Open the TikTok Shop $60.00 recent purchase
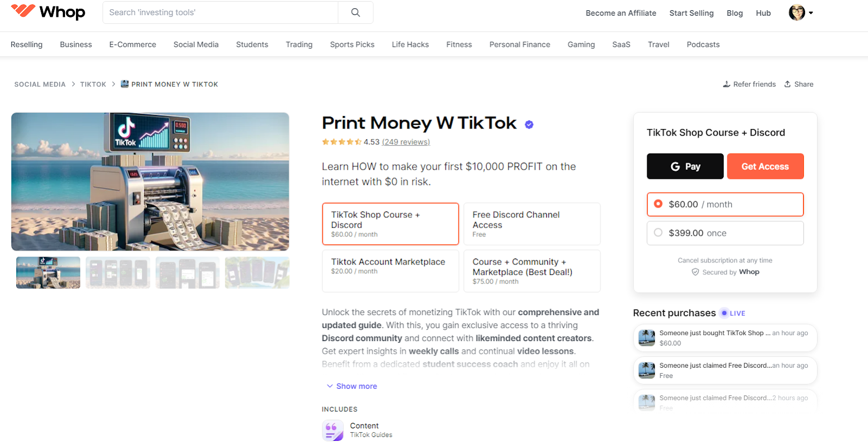 pos(725,338)
